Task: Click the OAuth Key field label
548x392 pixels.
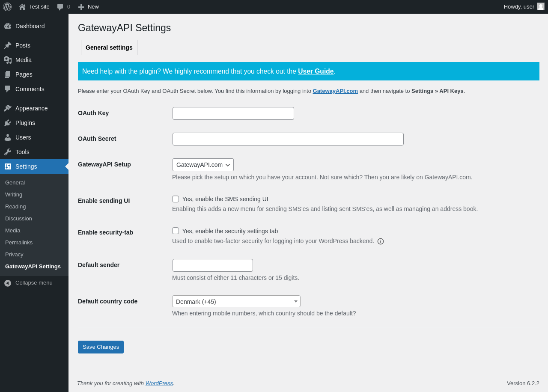Action: tap(93, 113)
